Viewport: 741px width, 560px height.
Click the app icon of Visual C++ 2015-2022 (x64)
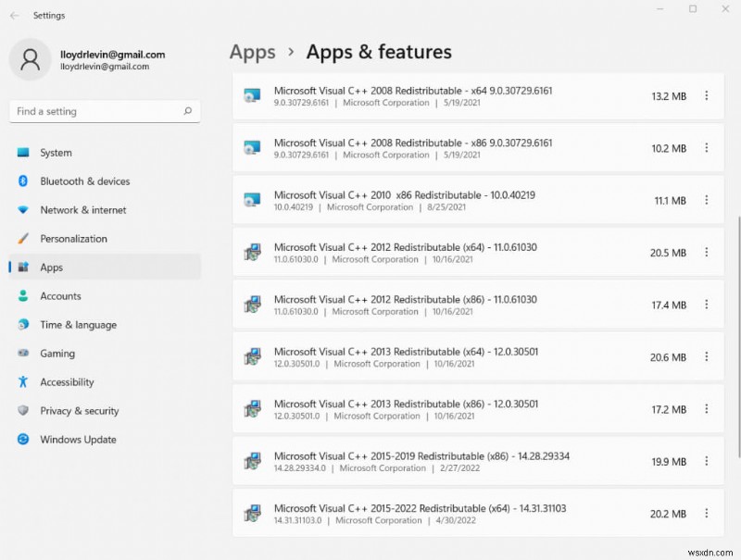tap(252, 513)
